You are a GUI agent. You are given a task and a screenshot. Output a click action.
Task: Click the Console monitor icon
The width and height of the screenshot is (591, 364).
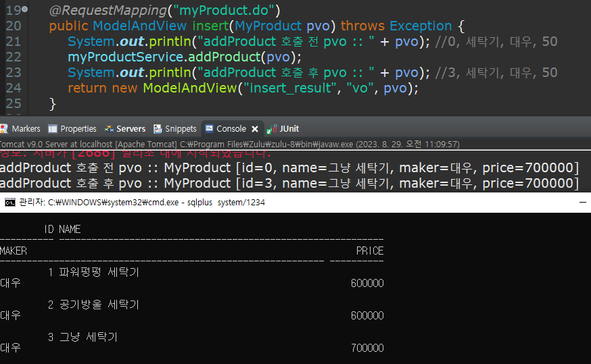tap(209, 129)
